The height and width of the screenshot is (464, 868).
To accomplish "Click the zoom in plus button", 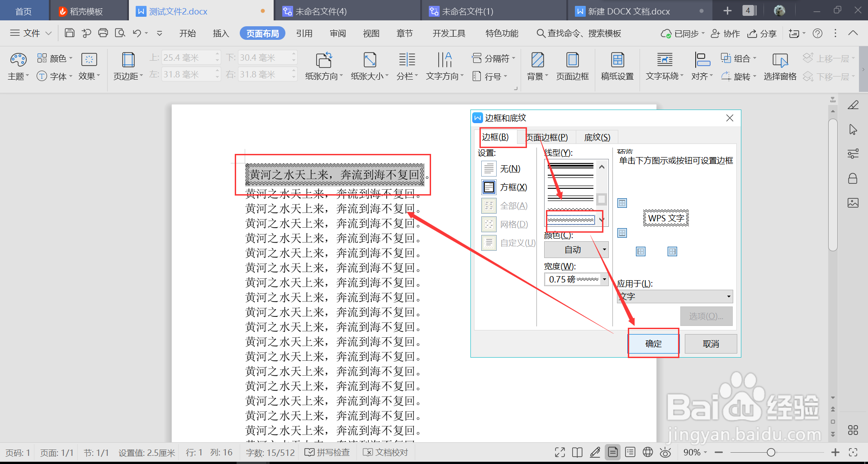I will click(835, 452).
